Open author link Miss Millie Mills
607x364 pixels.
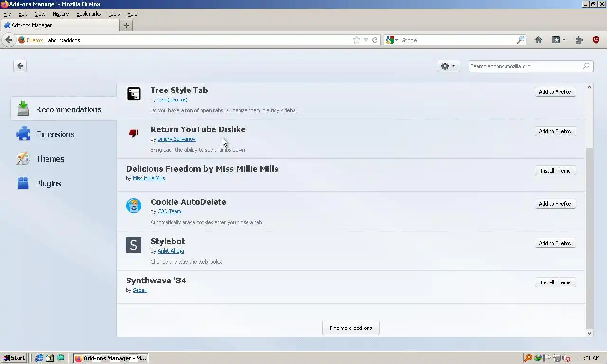point(149,178)
